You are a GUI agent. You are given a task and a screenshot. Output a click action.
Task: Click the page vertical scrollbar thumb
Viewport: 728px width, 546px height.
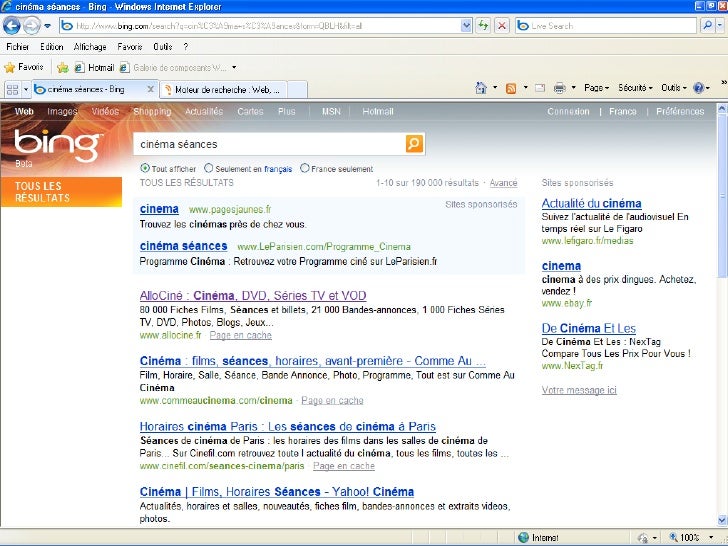click(x=722, y=197)
